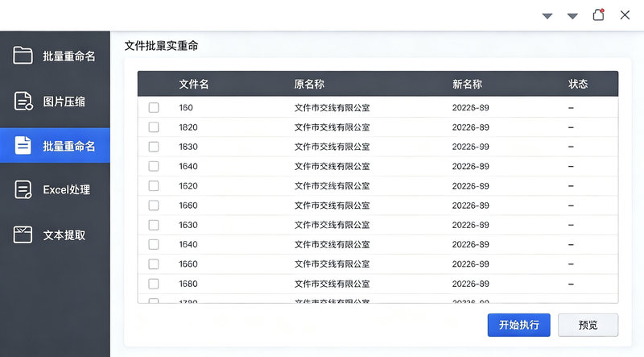This screenshot has height=357, width=644.
Task: Click new name "20226-89" in the 1820 row
Action: click(471, 127)
